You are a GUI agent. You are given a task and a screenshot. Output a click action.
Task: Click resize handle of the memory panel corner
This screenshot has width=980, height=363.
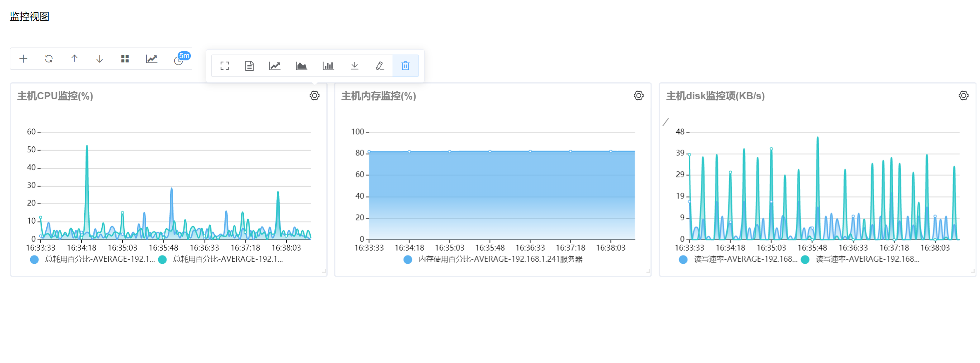648,272
